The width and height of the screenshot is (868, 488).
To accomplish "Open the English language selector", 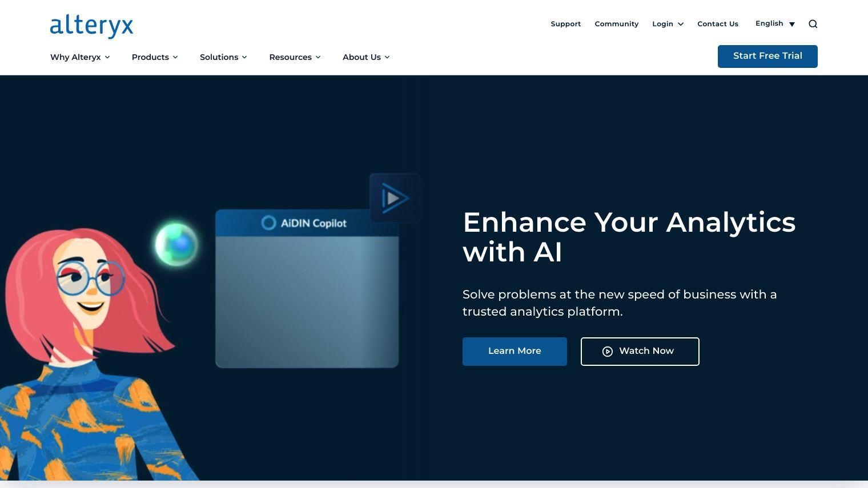I will 775,23.
